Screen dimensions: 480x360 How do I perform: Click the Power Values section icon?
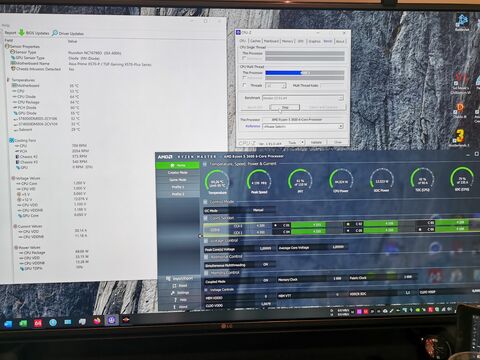(16, 248)
